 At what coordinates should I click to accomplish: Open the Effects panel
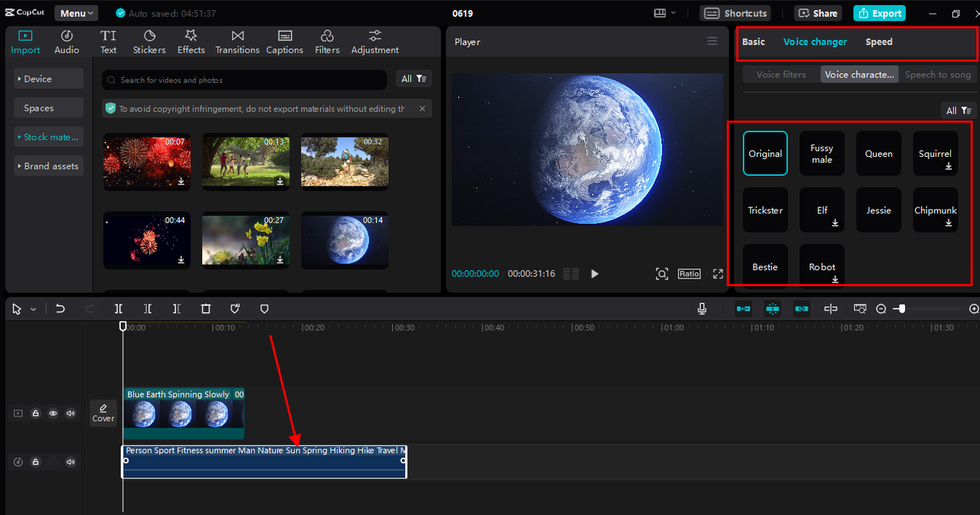pos(191,42)
